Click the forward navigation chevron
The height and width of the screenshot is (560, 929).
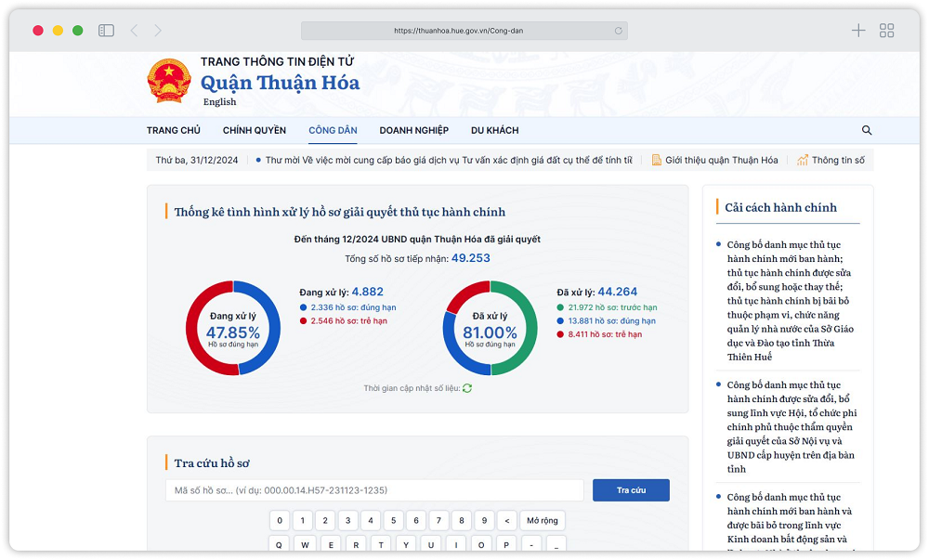(158, 30)
